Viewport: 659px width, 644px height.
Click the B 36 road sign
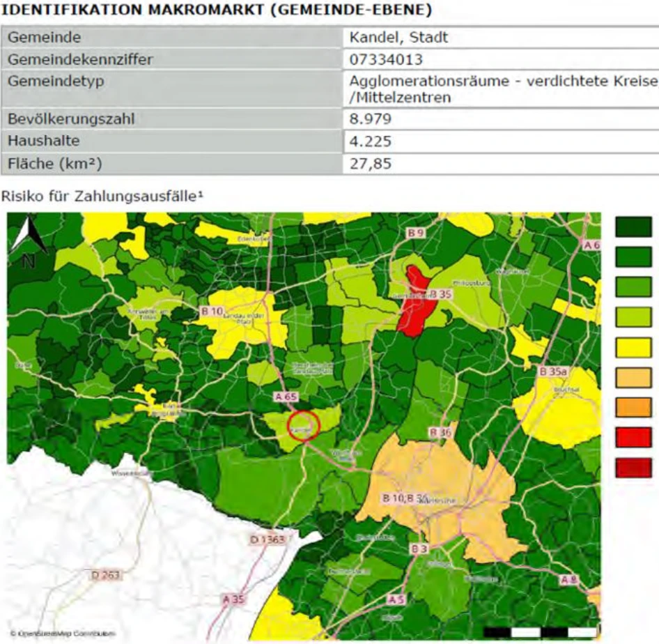coord(440,432)
